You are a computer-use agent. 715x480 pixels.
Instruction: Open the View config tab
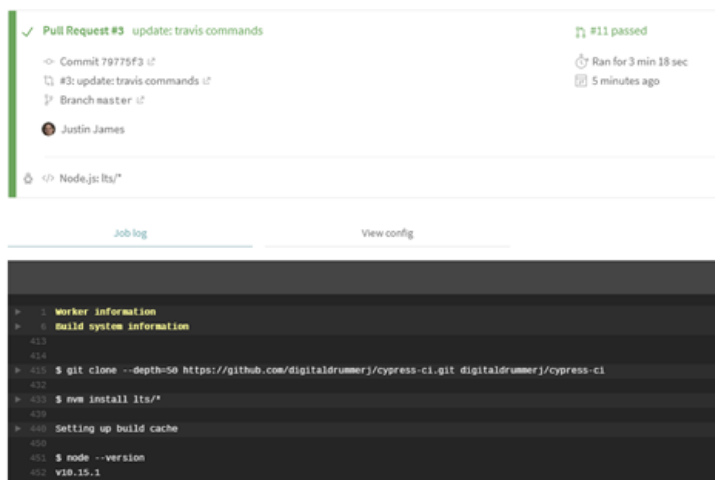tap(387, 233)
